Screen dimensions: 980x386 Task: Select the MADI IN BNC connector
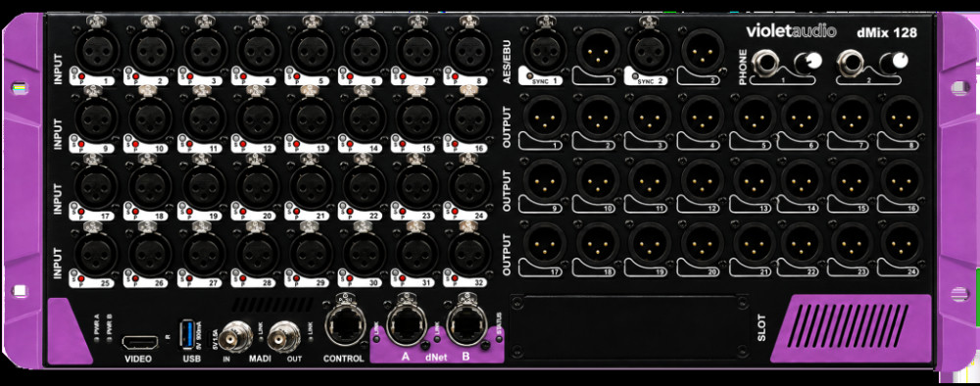[237, 337]
